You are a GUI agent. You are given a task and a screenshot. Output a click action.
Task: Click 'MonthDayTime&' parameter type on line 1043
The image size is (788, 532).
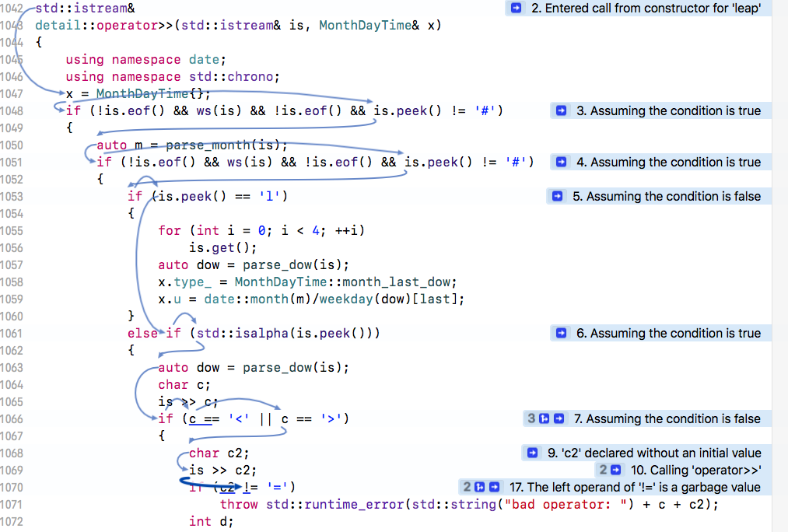tap(369, 25)
